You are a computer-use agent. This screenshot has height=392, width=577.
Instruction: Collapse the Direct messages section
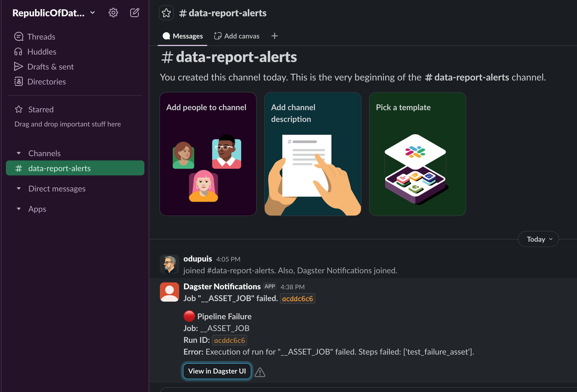pos(19,189)
